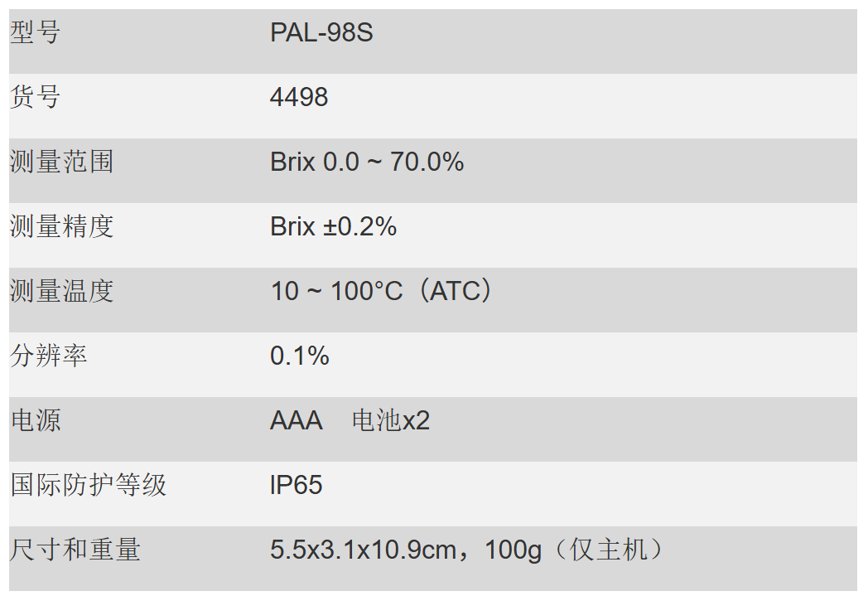Click the Brix ±0.2% accuracy value
This screenshot has height=596, width=868.
point(333,227)
